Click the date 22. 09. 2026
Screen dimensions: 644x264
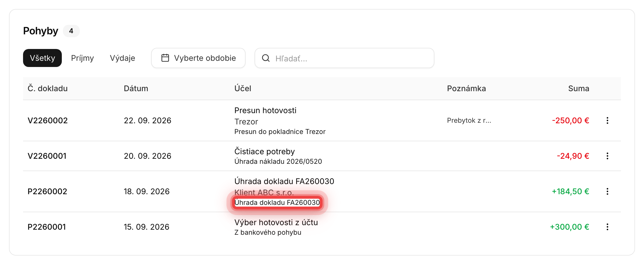pyautogui.click(x=148, y=120)
